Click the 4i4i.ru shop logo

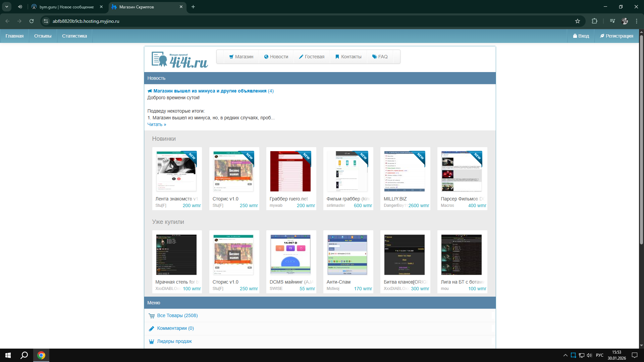point(179,60)
